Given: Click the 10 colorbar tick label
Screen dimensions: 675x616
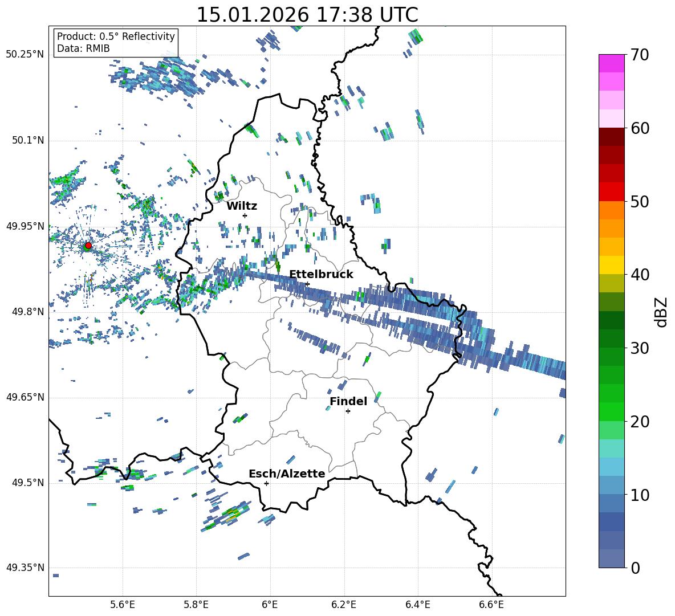Looking at the screenshot, I should (x=640, y=495).
